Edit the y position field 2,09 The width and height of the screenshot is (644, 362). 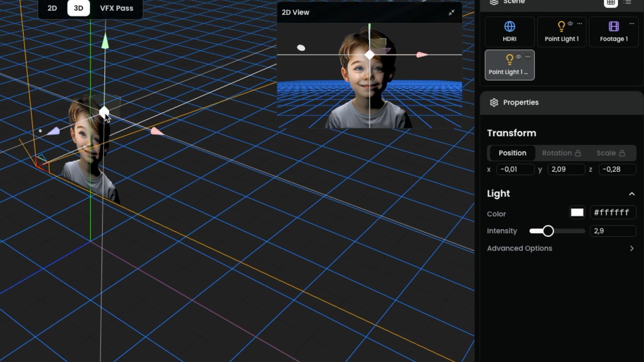(x=566, y=169)
